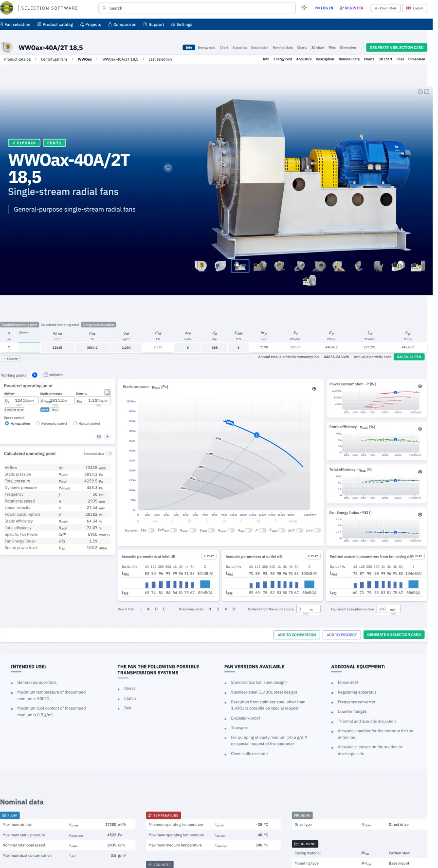
Task: Select the No regulation speed control
Action: click(x=7, y=423)
